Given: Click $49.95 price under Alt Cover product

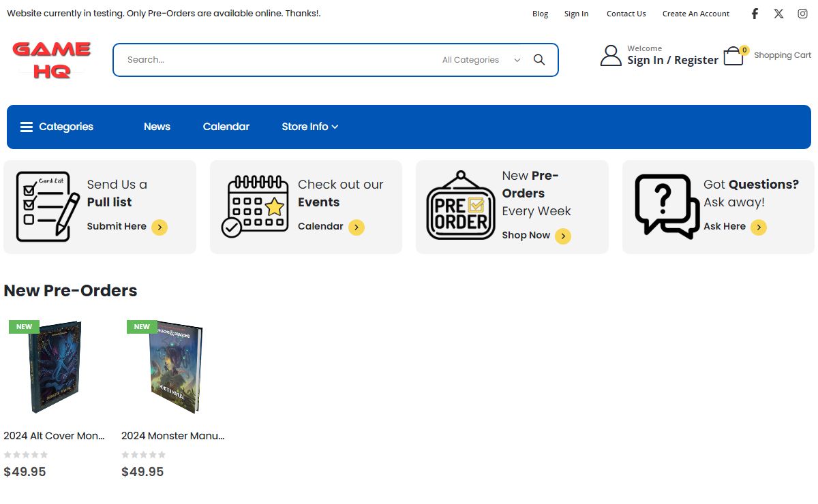Looking at the screenshot, I should point(25,472).
